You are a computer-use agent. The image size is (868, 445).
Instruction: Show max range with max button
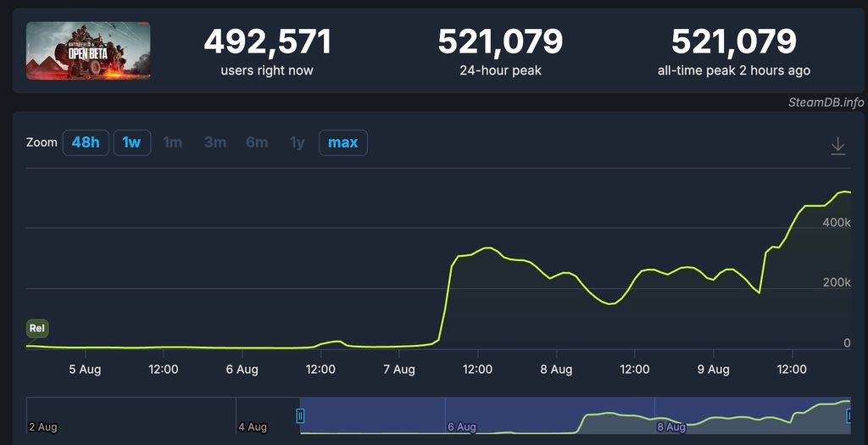point(342,142)
